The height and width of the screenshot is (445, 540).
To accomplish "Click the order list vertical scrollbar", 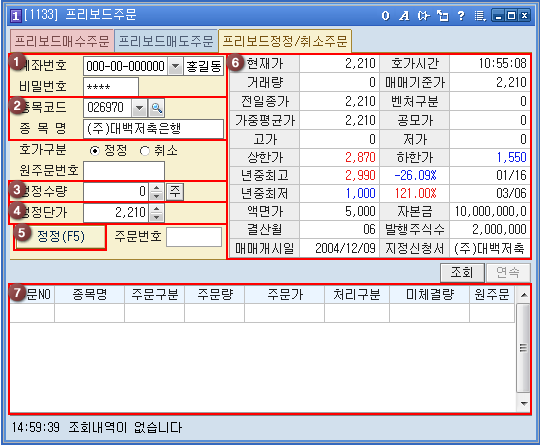I will tap(523, 348).
